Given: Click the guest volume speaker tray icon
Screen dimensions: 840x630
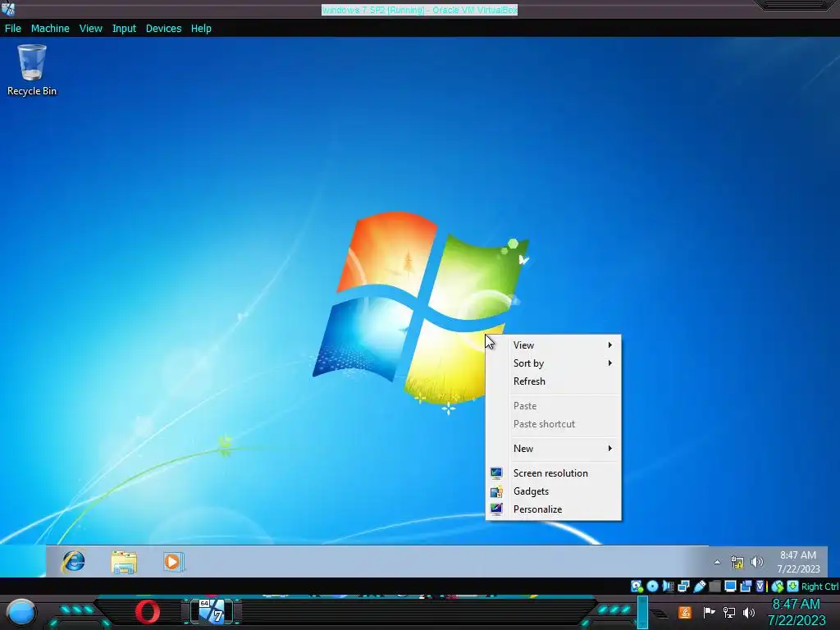Looking at the screenshot, I should click(x=756, y=562).
